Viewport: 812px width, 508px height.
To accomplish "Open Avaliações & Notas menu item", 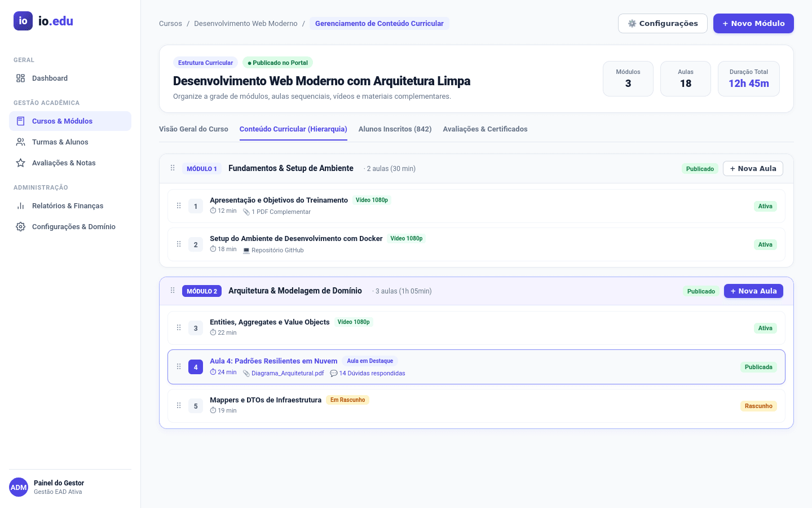I will 70,163.
